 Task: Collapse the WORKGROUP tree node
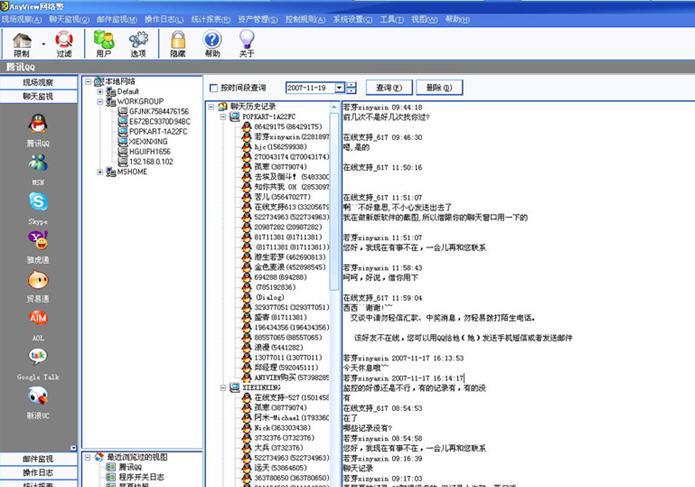[100, 101]
